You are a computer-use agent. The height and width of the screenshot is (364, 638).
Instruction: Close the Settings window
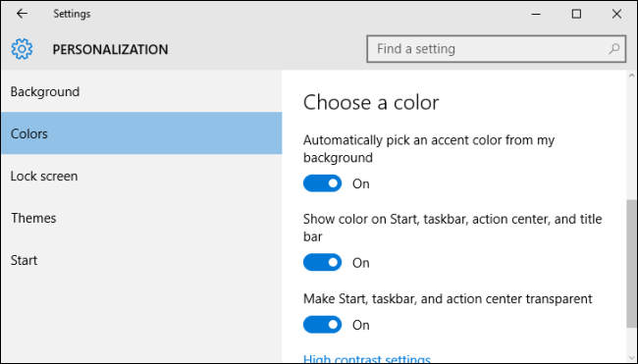point(616,14)
